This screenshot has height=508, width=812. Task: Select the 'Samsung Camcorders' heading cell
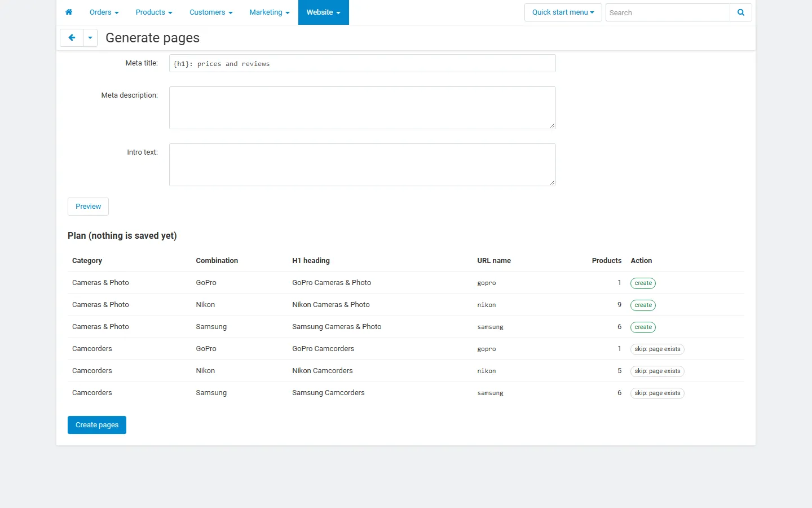(x=328, y=393)
